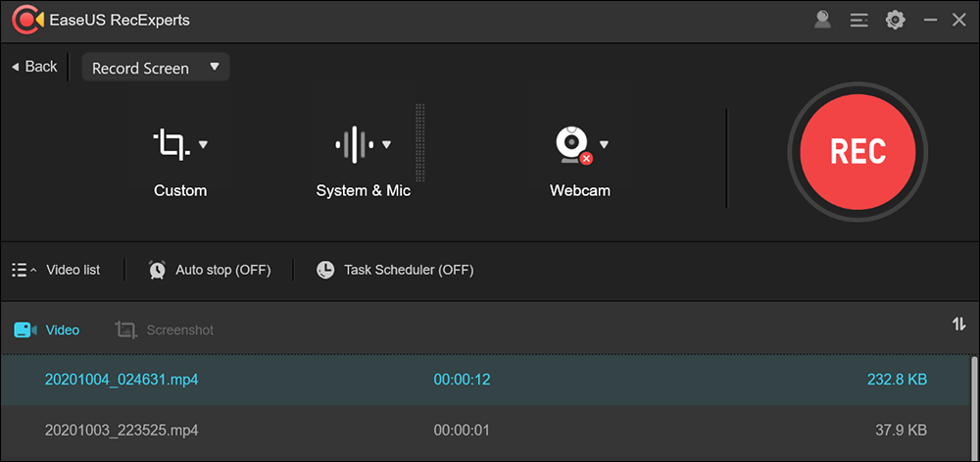Expand the System & Mic dropdown arrow
This screenshot has width=980, height=462.
pos(387,145)
